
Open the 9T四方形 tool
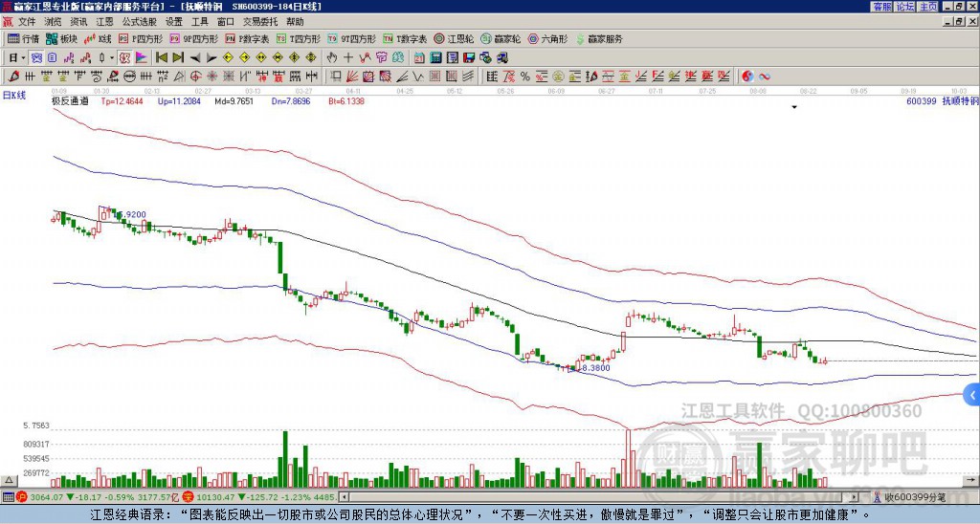[x=352, y=38]
